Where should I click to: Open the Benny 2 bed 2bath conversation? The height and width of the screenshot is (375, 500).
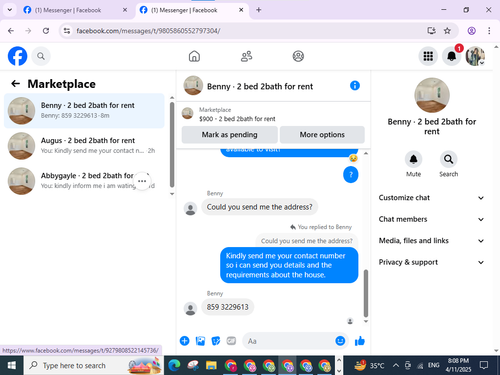[x=84, y=111]
